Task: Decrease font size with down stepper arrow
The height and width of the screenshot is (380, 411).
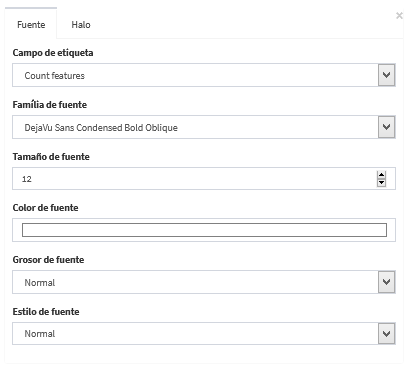Action: point(381,183)
